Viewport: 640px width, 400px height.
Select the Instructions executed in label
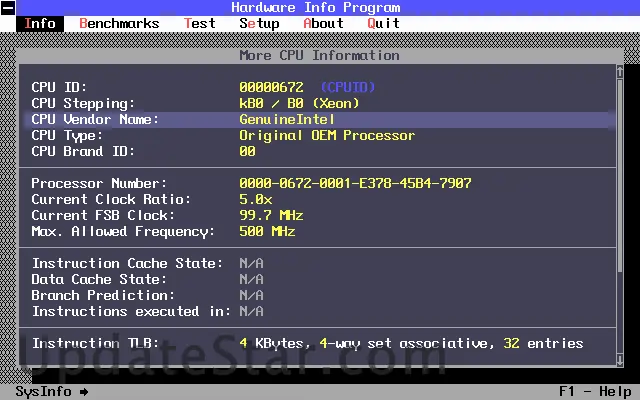pyautogui.click(x=131, y=311)
